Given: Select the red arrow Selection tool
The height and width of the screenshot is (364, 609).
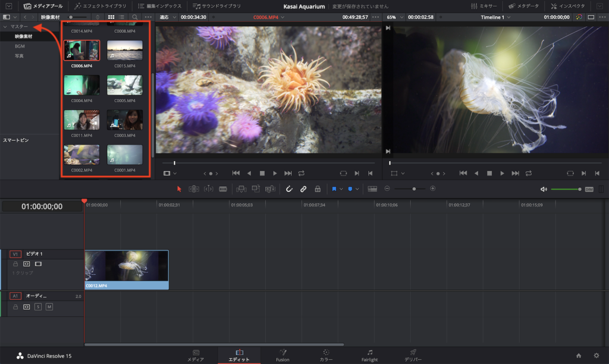Looking at the screenshot, I should (x=180, y=189).
